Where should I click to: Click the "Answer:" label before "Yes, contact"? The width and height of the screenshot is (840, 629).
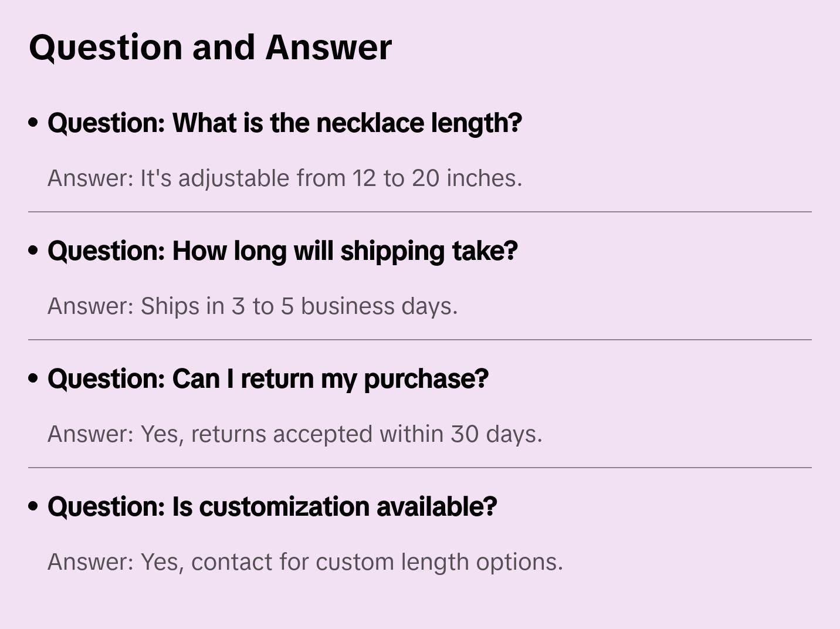tap(91, 562)
